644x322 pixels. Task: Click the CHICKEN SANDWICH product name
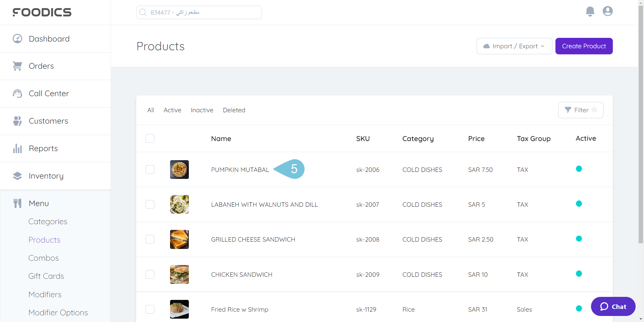(242, 275)
